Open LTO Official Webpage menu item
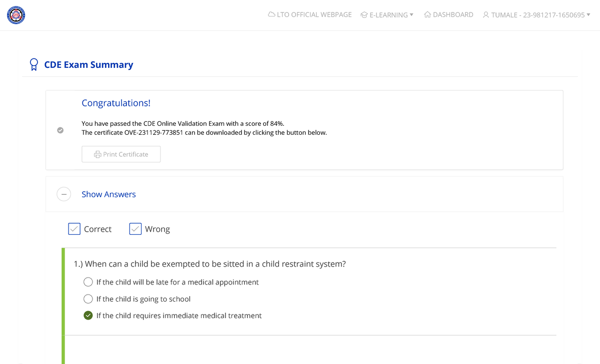 tap(314, 14)
